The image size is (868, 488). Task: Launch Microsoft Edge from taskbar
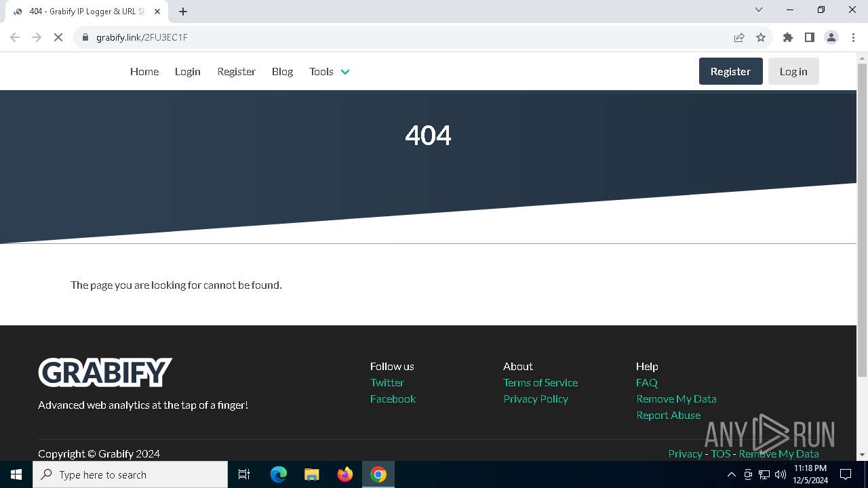tap(279, 474)
